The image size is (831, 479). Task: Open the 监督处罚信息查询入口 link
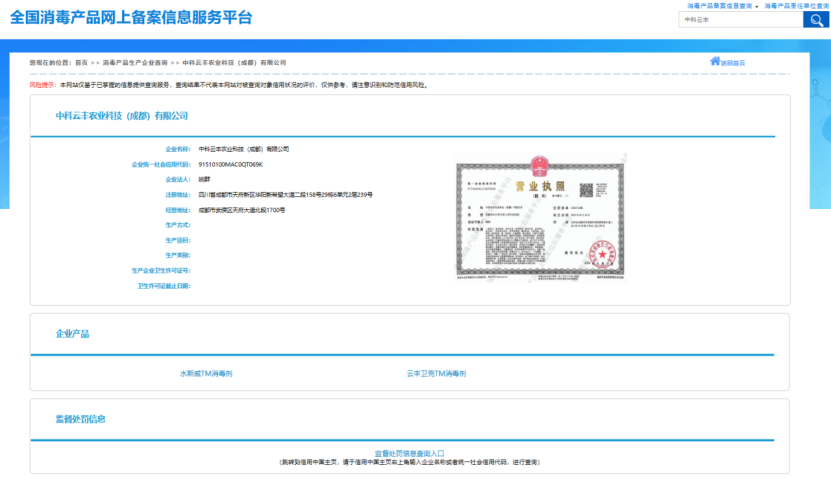click(409, 454)
